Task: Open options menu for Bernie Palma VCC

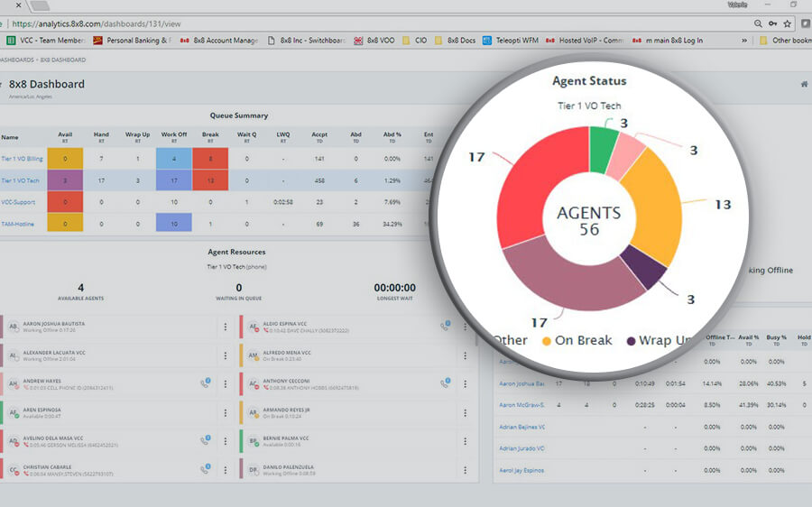Action: [x=465, y=441]
